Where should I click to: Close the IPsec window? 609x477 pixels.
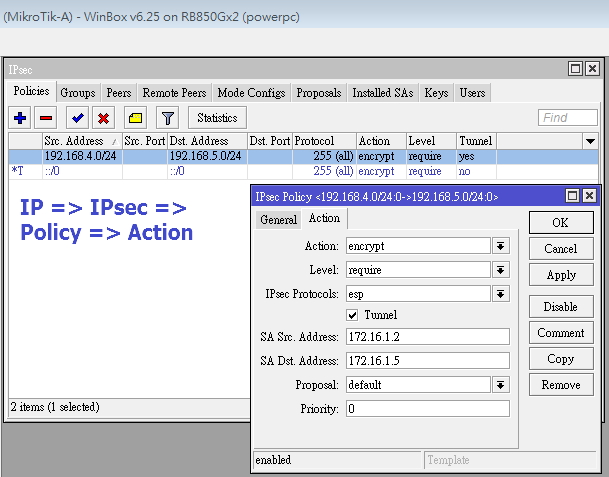click(592, 69)
